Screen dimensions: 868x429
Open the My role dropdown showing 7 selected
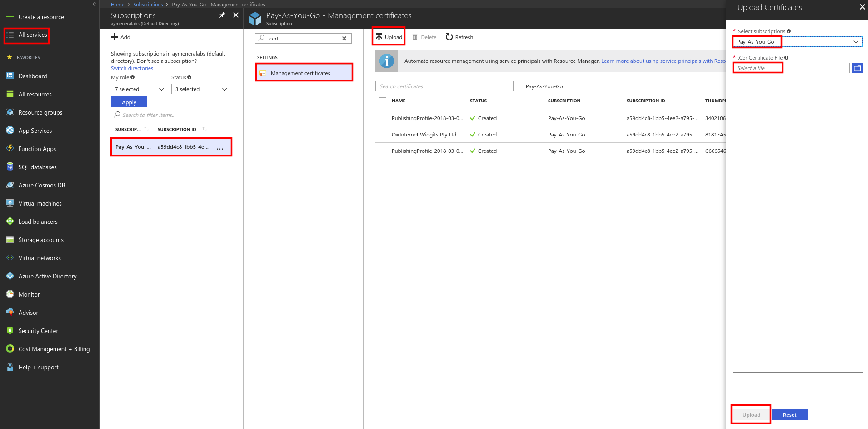(139, 89)
